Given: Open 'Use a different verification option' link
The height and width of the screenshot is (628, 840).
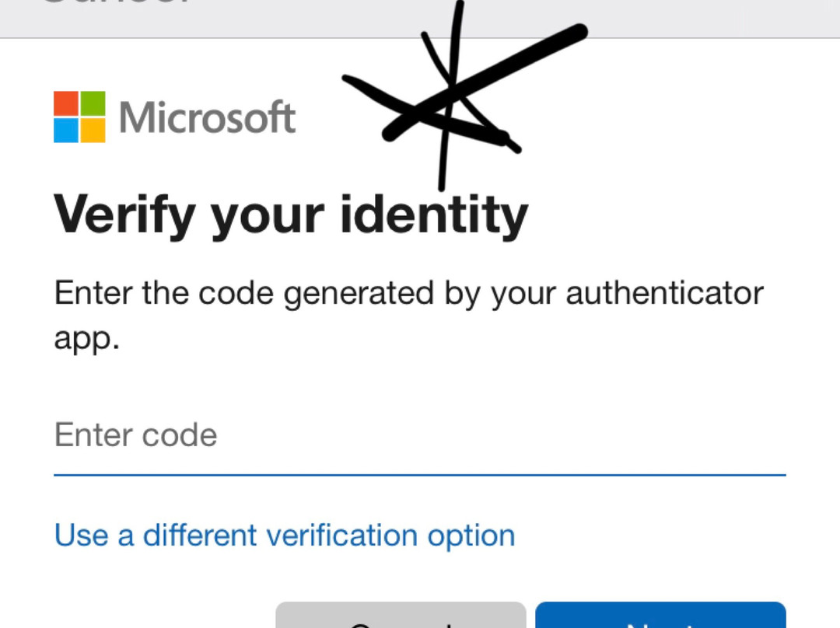Looking at the screenshot, I should [285, 536].
